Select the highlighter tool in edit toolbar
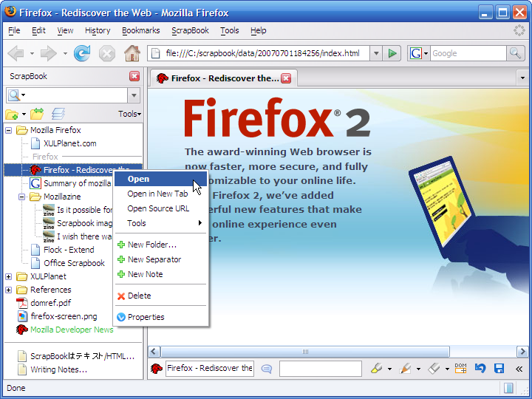 [x=377, y=368]
